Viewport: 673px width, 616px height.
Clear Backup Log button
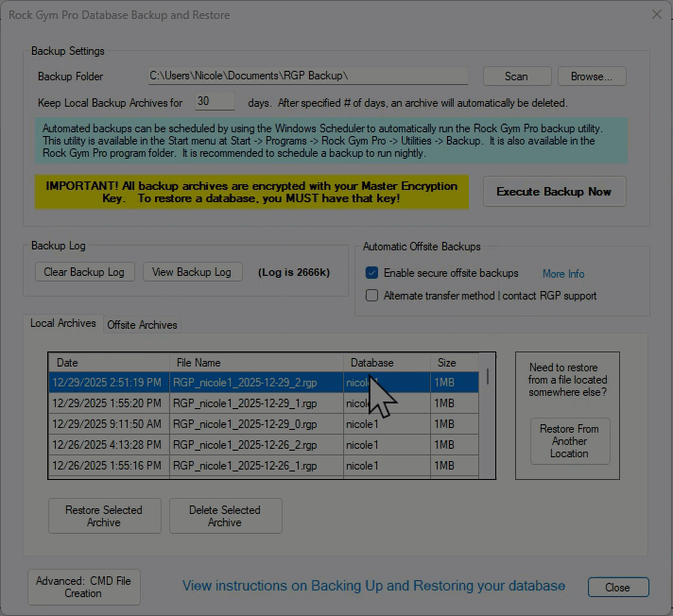(84, 272)
